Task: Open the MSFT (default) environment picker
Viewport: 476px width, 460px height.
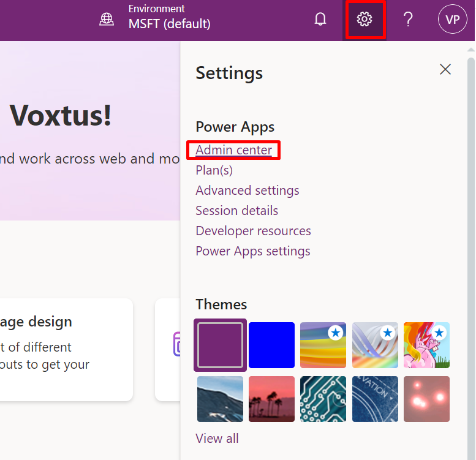Action: click(x=170, y=24)
